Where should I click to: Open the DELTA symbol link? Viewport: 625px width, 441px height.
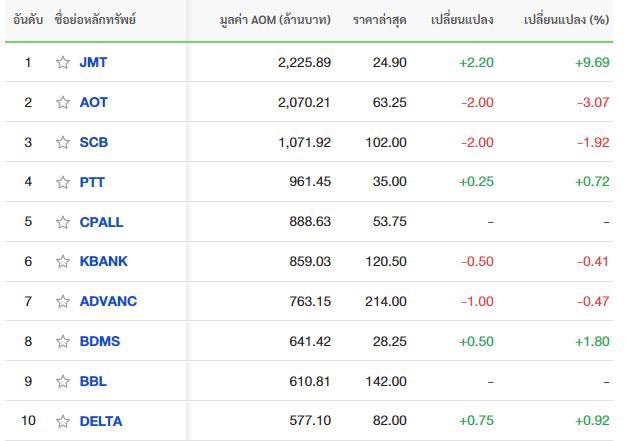pyautogui.click(x=101, y=421)
